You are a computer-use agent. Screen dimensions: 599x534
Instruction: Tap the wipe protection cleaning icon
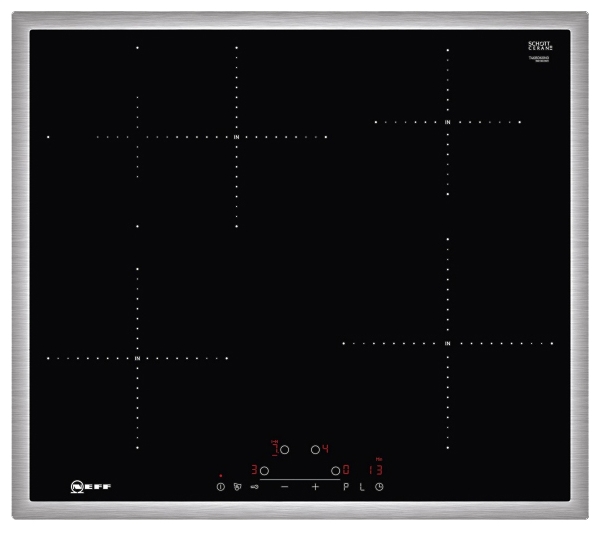tap(237, 487)
